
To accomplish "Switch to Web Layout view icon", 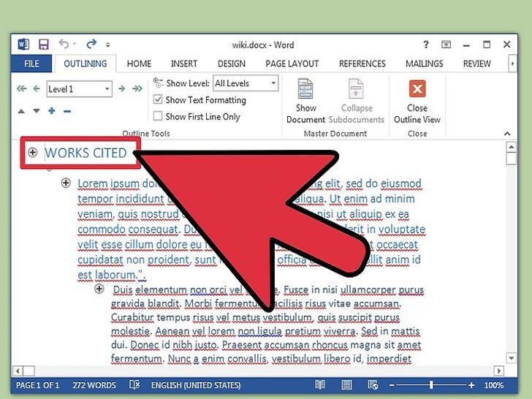I will click(x=373, y=385).
